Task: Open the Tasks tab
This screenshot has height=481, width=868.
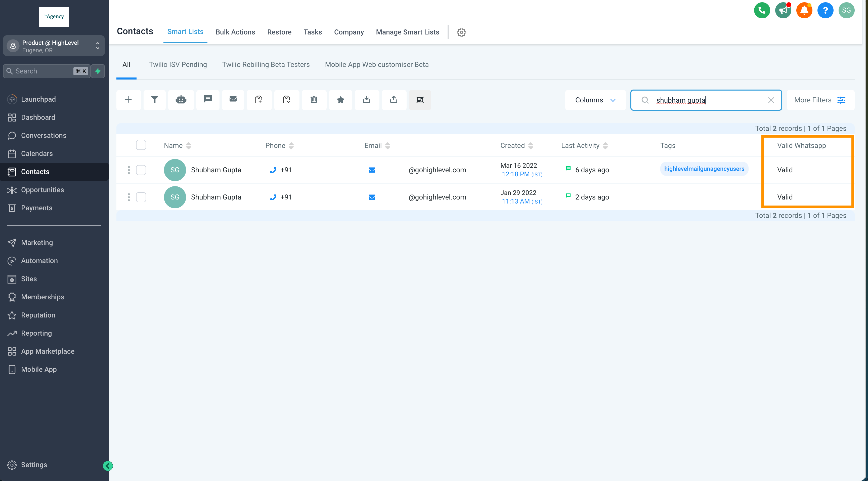Action: 313,32
